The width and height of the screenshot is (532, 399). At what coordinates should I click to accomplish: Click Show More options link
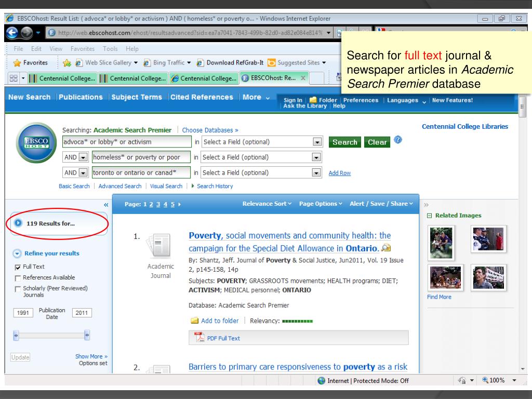(x=91, y=356)
